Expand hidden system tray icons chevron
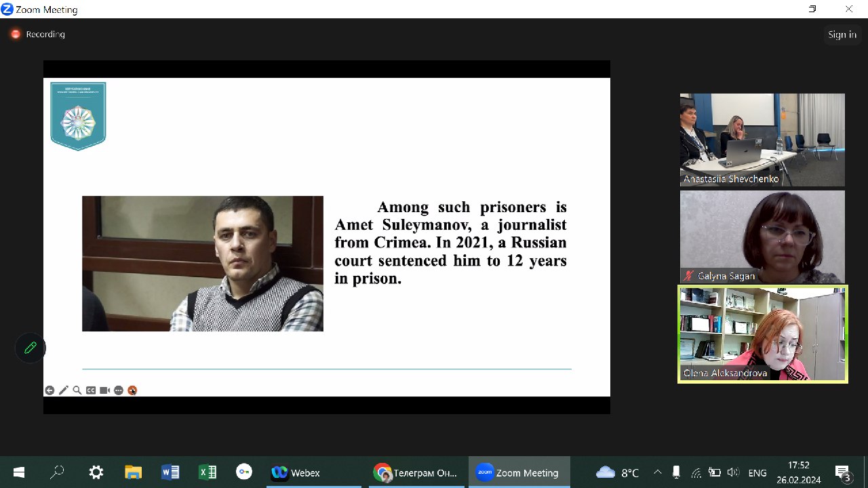 pos(657,472)
